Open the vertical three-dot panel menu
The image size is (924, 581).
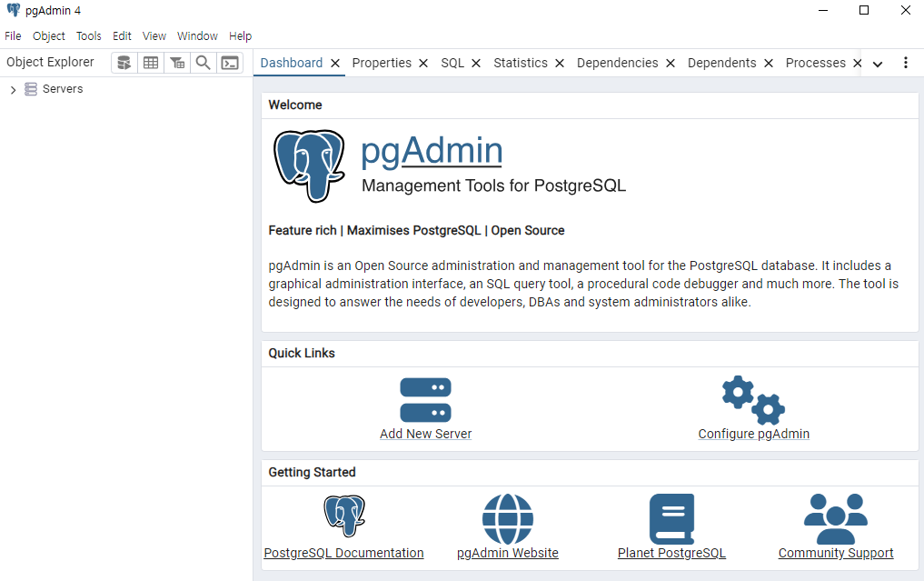click(906, 63)
